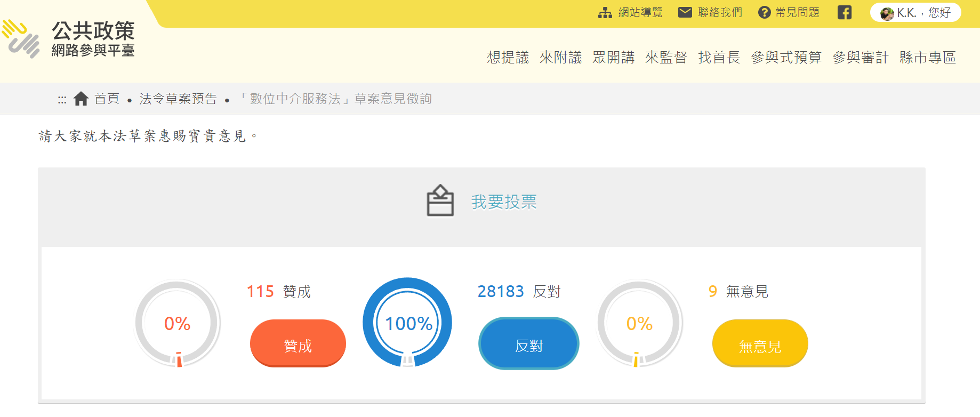
Task: Open the 常見問題 link
Action: click(797, 12)
